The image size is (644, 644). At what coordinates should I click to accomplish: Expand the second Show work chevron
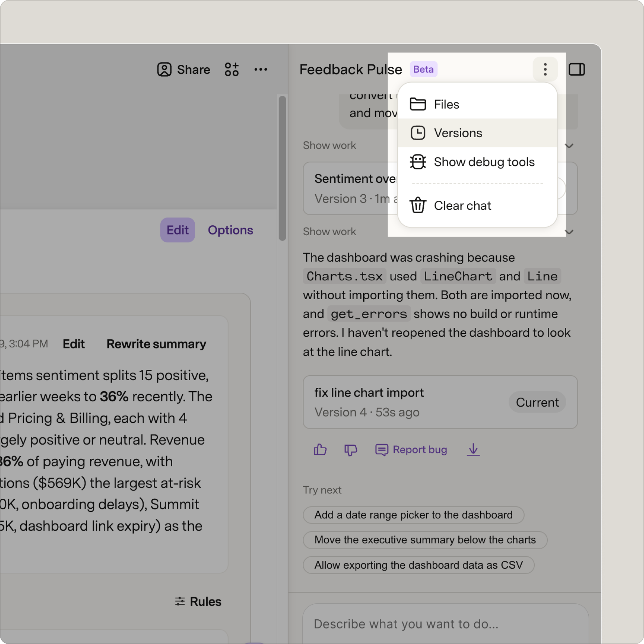pyautogui.click(x=569, y=232)
